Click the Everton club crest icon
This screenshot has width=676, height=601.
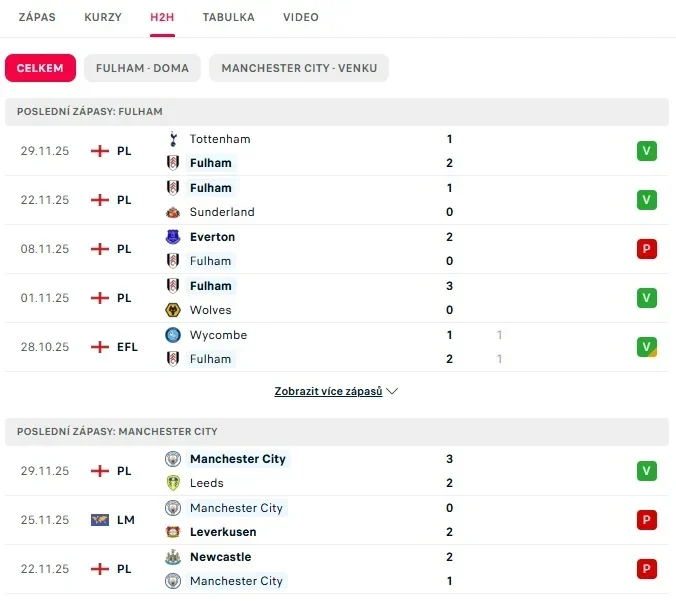[174, 237]
